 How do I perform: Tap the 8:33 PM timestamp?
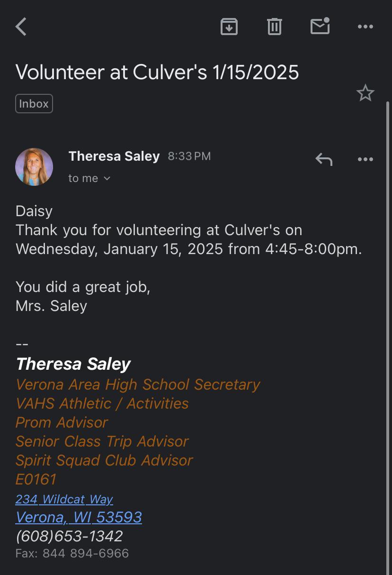pyautogui.click(x=189, y=156)
